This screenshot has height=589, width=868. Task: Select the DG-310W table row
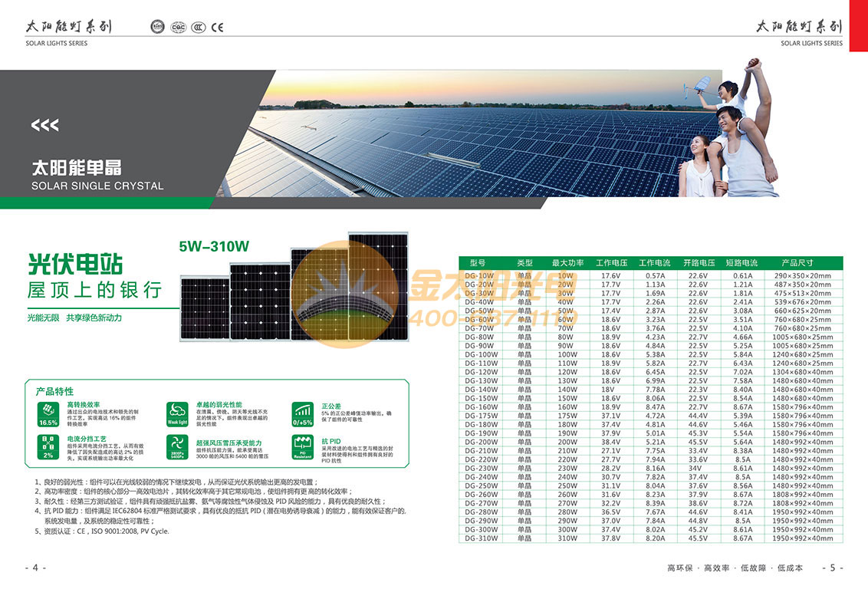[x=650, y=538]
